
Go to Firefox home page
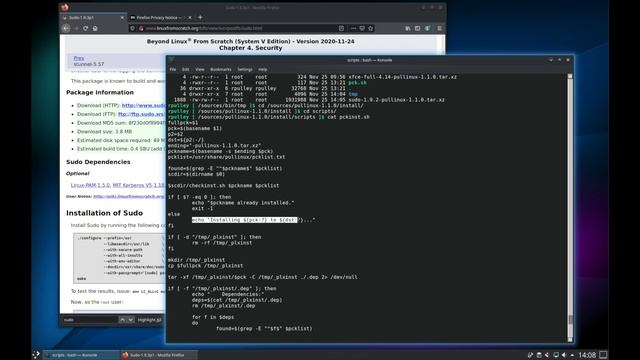tap(95, 28)
